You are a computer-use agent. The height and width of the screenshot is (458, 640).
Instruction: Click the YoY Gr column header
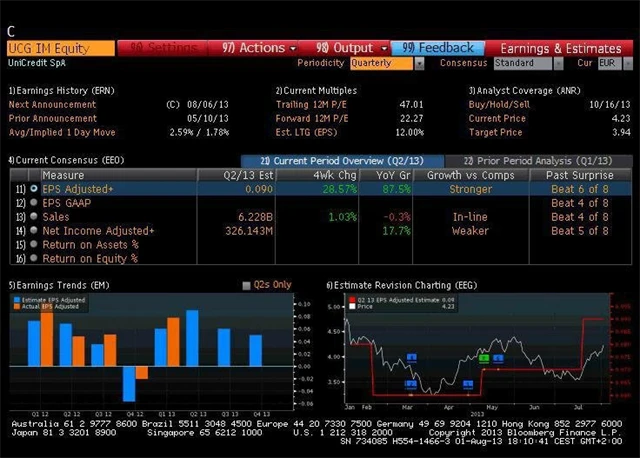pyautogui.click(x=386, y=175)
